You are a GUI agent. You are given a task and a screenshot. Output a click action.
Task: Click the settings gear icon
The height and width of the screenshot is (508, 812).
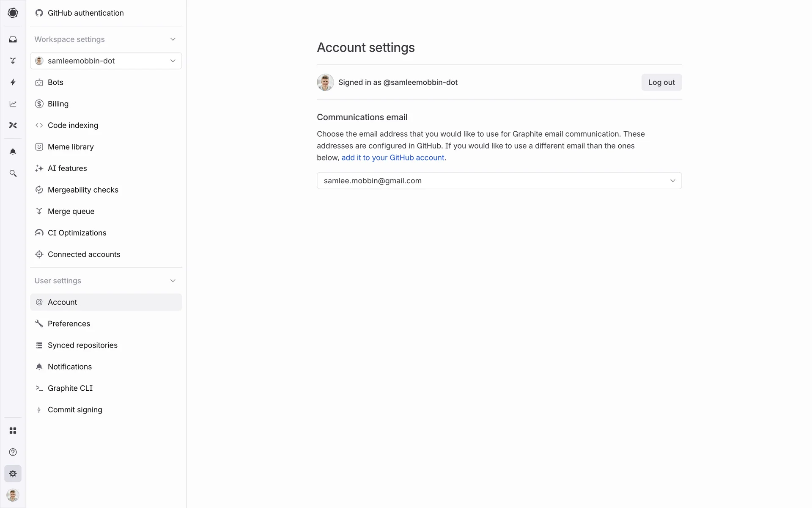(13, 473)
